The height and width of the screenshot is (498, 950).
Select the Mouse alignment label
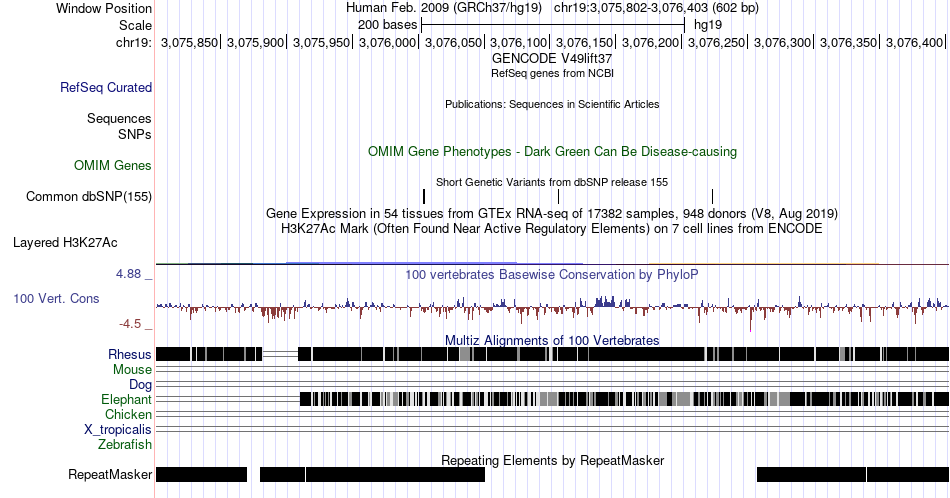[x=132, y=370]
